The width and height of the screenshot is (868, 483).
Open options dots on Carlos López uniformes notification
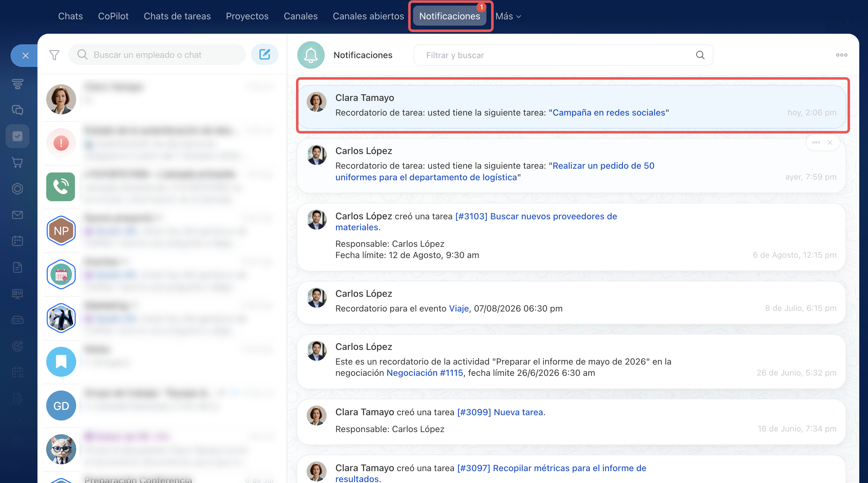[816, 142]
